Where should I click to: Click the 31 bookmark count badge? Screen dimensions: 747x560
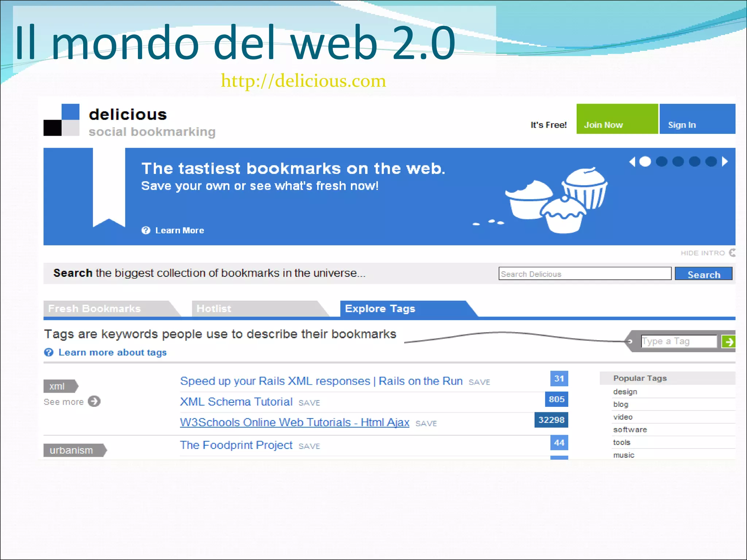tap(559, 378)
